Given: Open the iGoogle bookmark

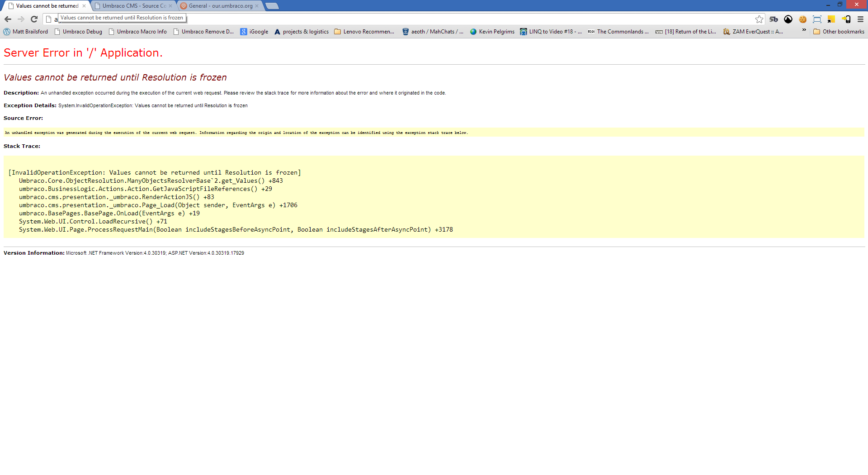Looking at the screenshot, I should click(254, 32).
